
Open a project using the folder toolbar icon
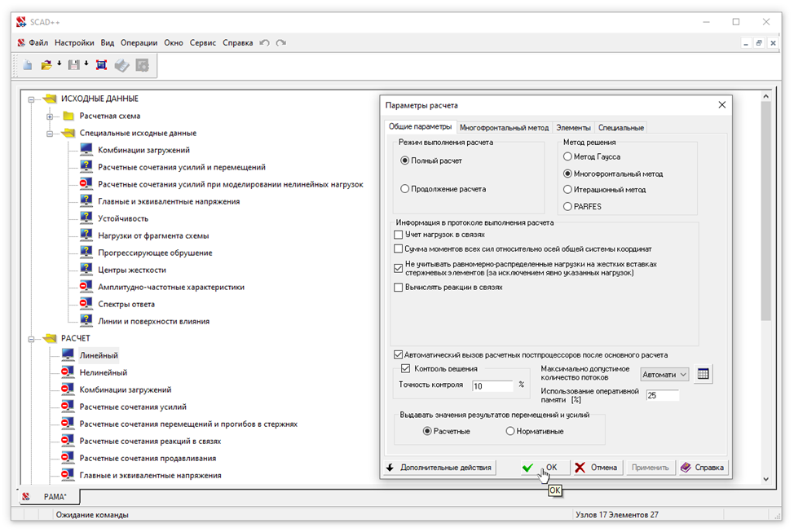pyautogui.click(x=46, y=65)
